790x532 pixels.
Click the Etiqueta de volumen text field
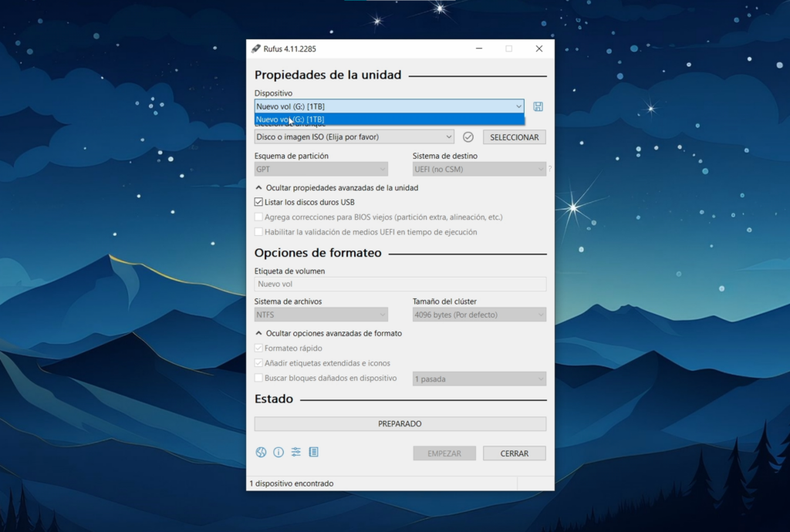pyautogui.click(x=400, y=285)
